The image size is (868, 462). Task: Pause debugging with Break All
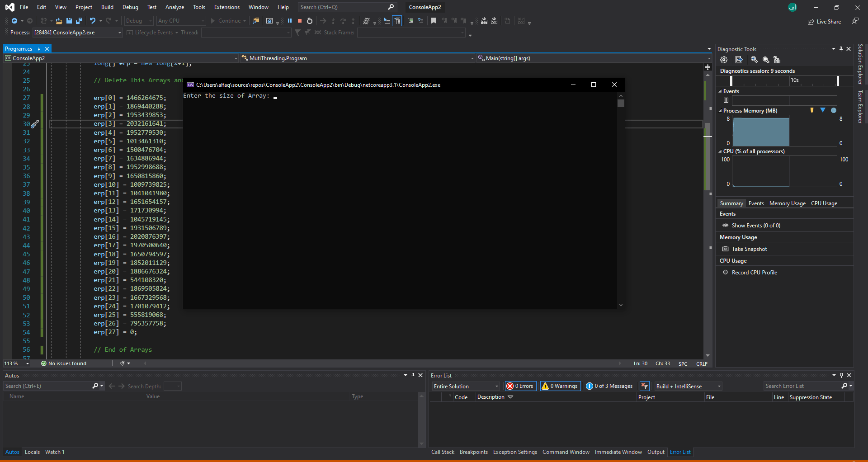pos(290,21)
